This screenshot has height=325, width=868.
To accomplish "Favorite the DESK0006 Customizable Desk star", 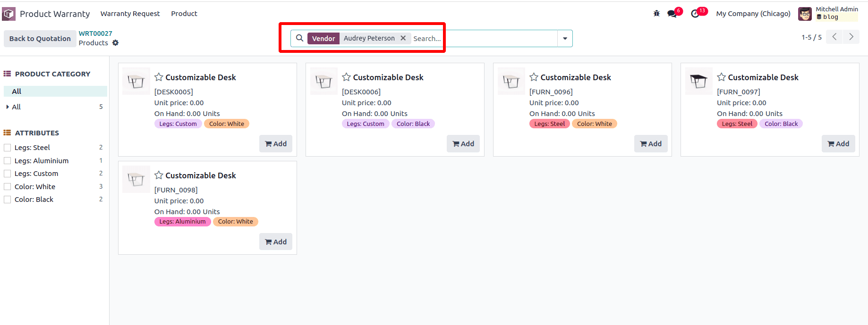I will 346,77.
